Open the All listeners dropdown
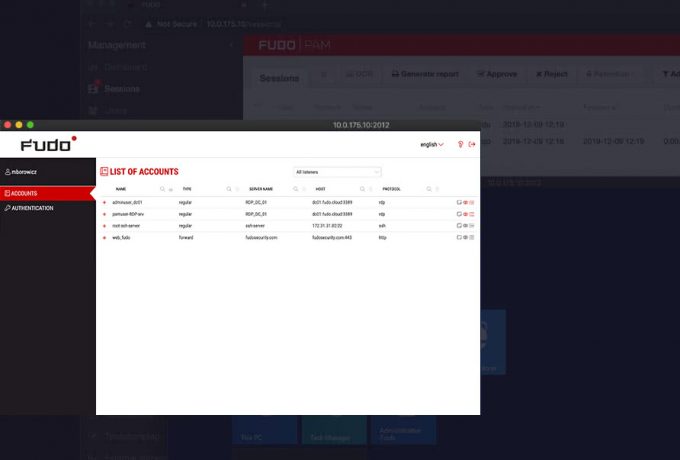The height and width of the screenshot is (460, 680). click(x=337, y=172)
